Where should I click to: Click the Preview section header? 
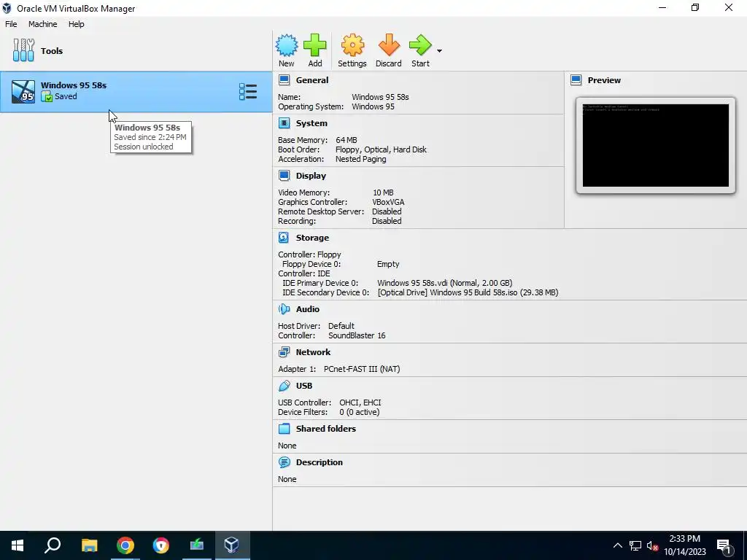(604, 80)
